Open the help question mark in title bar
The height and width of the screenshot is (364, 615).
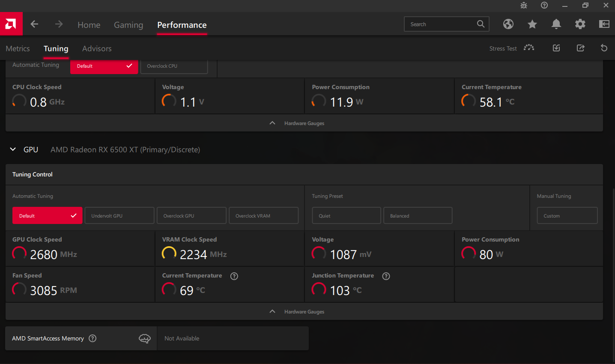point(544,5)
